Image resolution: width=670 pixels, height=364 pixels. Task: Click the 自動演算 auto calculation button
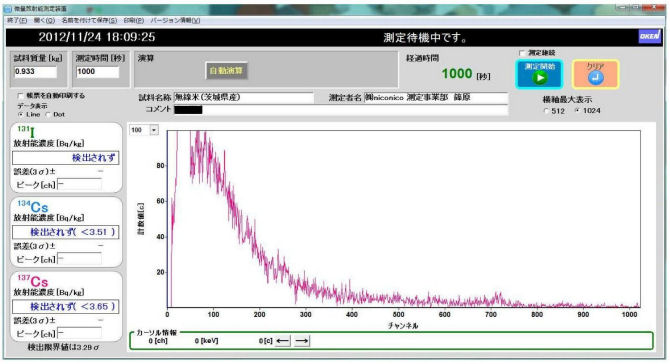(x=226, y=70)
